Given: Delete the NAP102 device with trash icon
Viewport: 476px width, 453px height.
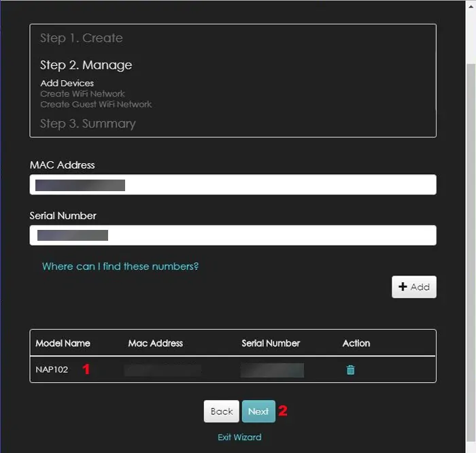Looking at the screenshot, I should (350, 370).
